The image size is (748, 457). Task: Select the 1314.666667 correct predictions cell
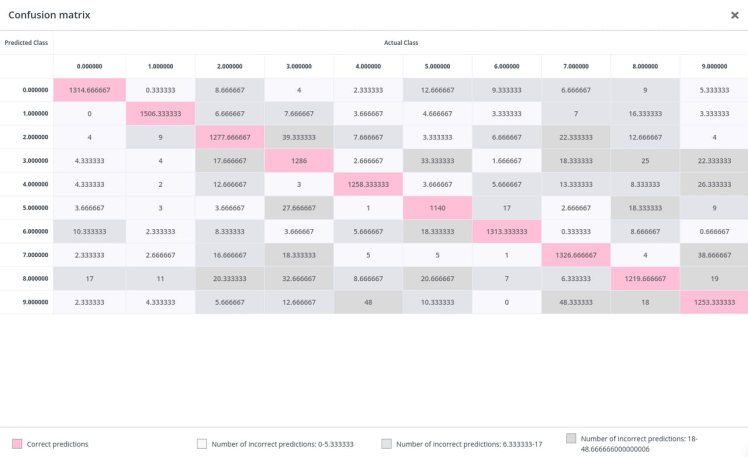[89, 90]
